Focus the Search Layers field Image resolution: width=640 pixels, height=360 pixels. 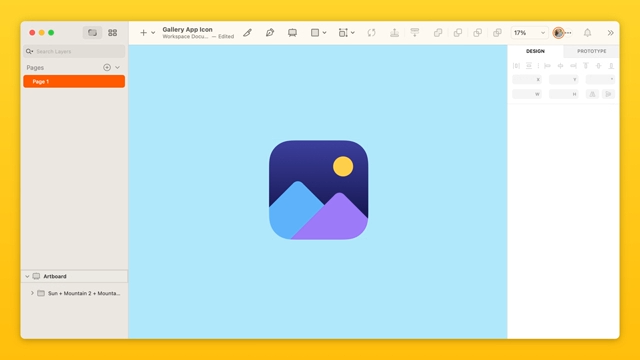(74, 51)
